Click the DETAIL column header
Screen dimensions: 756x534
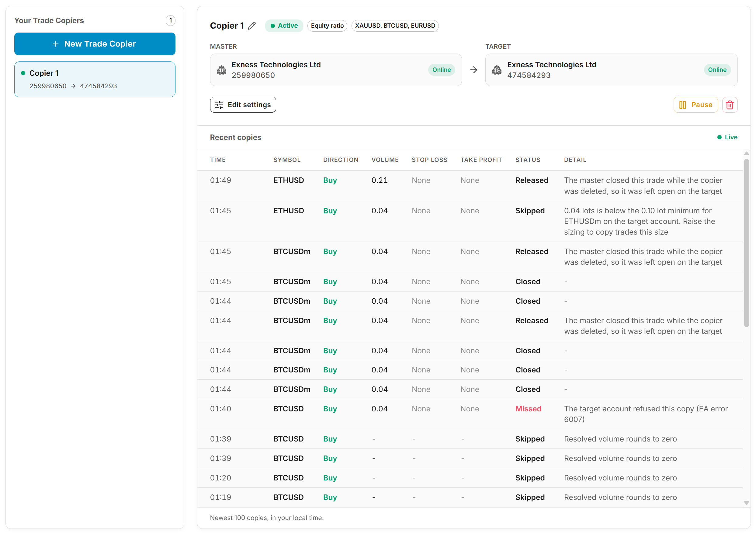(575, 160)
